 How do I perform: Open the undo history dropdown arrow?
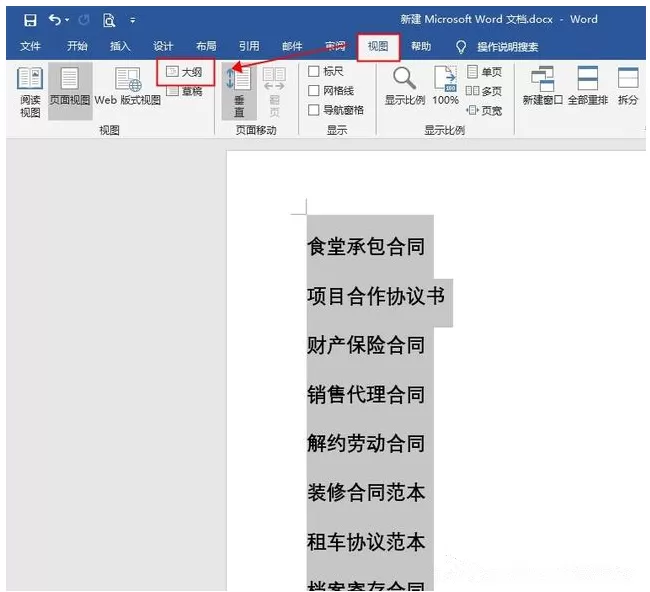tap(67, 20)
